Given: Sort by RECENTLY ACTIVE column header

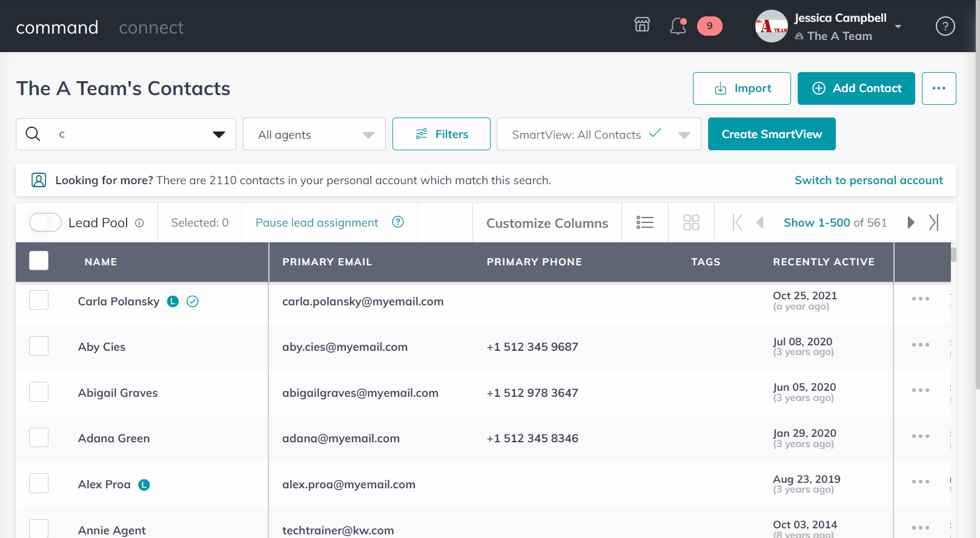Looking at the screenshot, I should [x=824, y=262].
